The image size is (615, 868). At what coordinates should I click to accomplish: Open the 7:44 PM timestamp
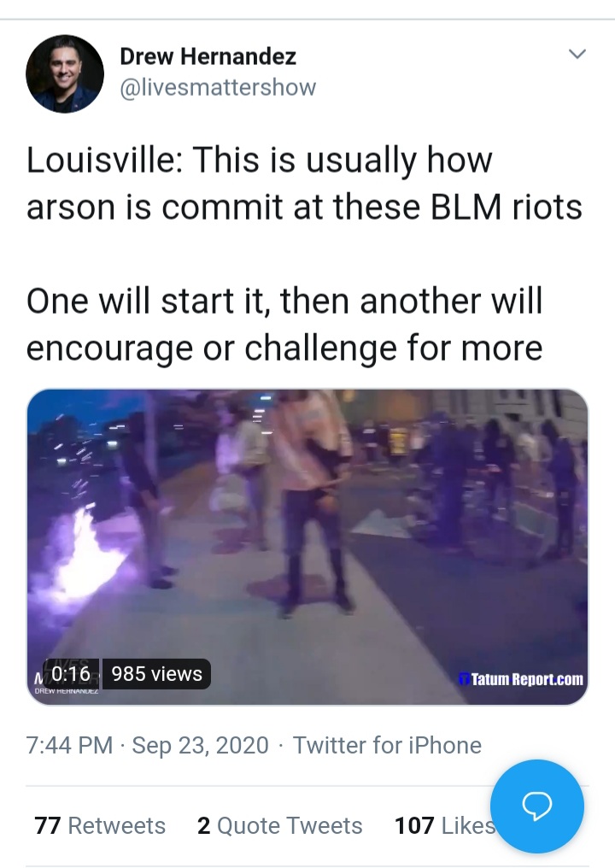tap(69, 745)
